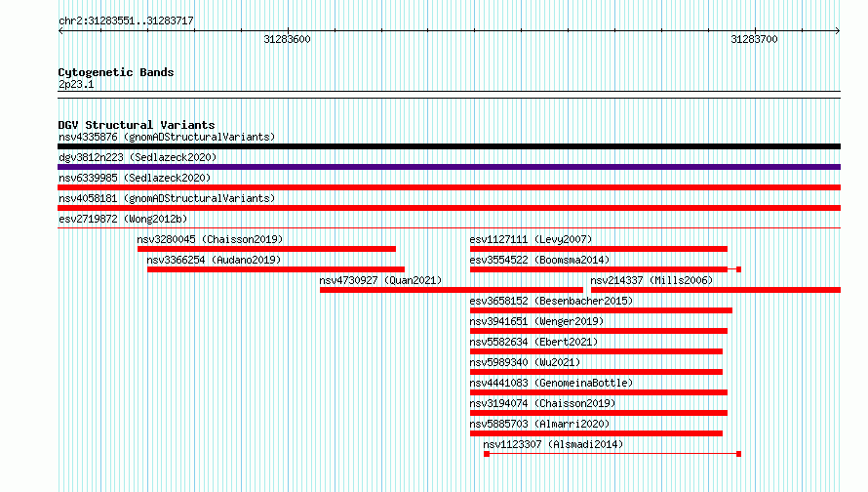This screenshot has height=492, width=868.
Task: Click the nsv3280045 Chaisson2019 label
Action: point(210,239)
